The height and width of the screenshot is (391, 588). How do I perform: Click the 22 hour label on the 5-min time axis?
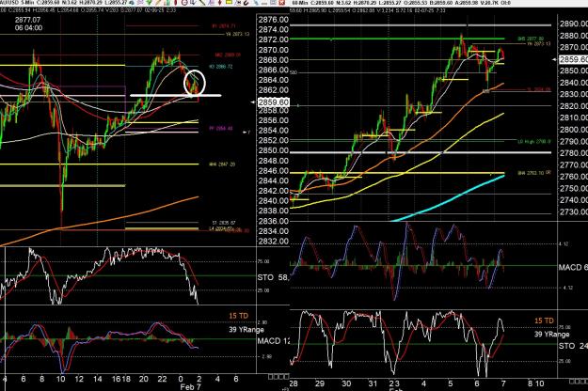coord(162,379)
